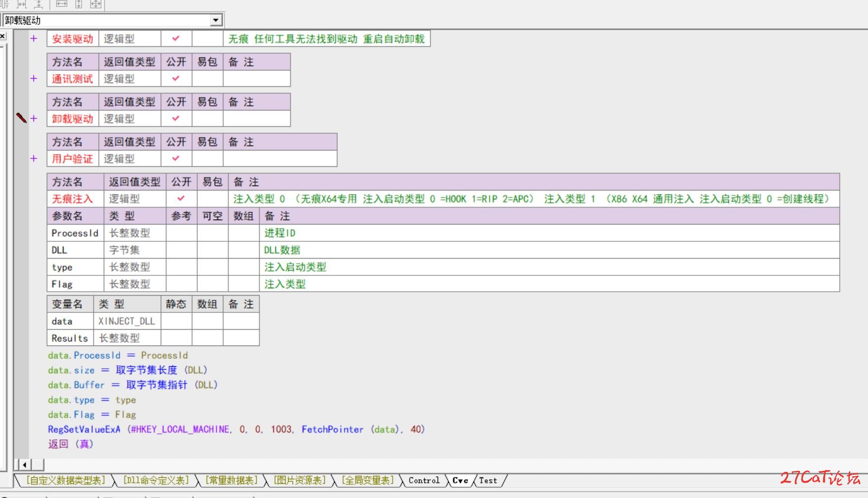Click the make-same-height toolbar icon
The width and height of the screenshot is (868, 498).
pyautogui.click(x=78, y=4)
